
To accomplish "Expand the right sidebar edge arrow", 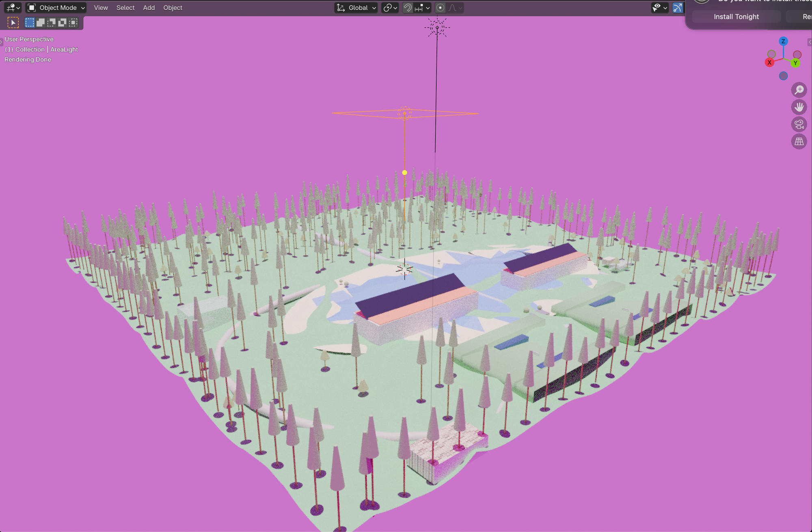I will point(810,42).
